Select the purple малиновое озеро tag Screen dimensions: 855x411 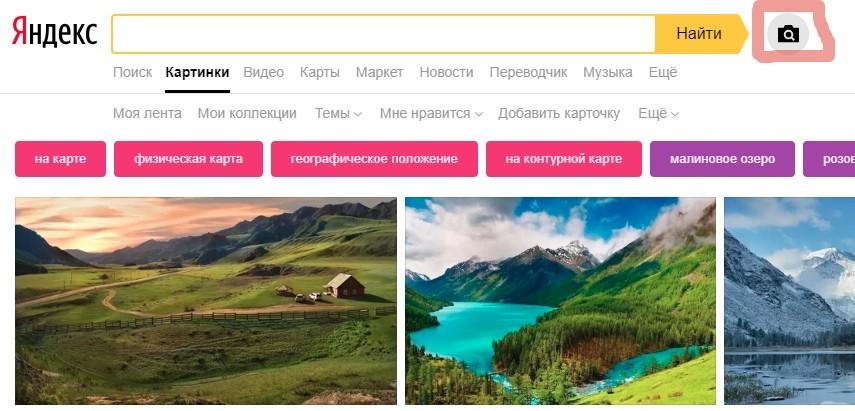click(x=722, y=159)
